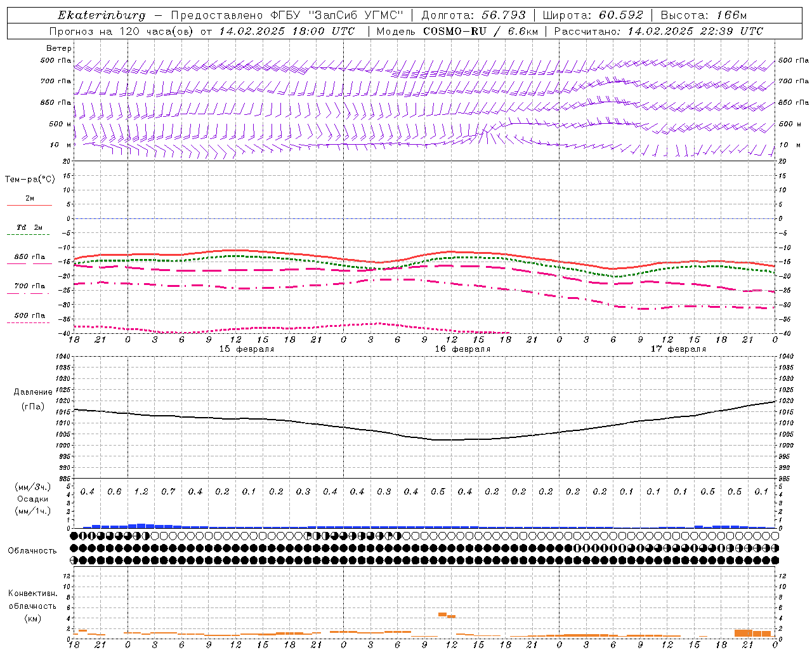Click the 985 pressure axis label on the right
This screenshot has width=812, height=650.
785,479
